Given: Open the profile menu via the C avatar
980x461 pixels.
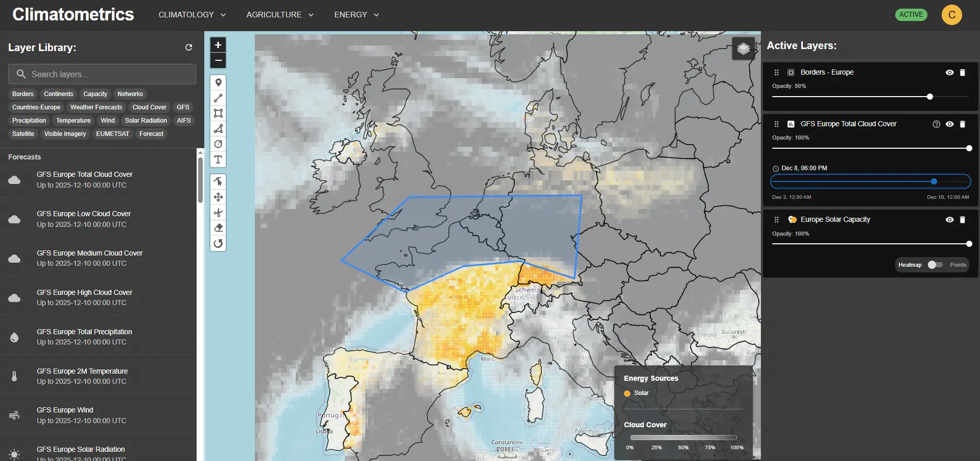Looking at the screenshot, I should [951, 14].
